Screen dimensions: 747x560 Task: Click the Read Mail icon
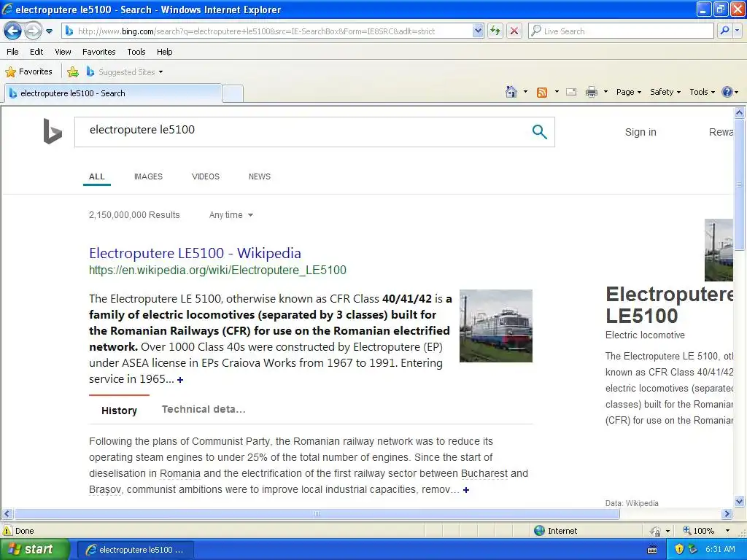(x=571, y=92)
